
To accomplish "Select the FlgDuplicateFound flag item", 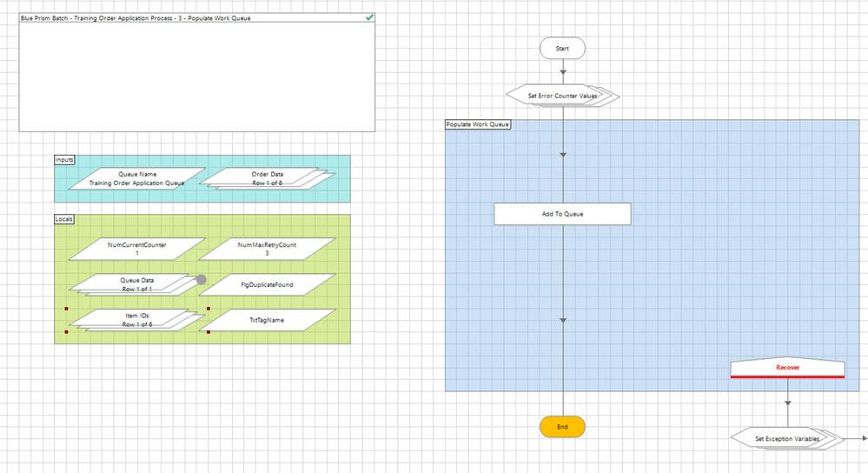I will pyautogui.click(x=267, y=284).
